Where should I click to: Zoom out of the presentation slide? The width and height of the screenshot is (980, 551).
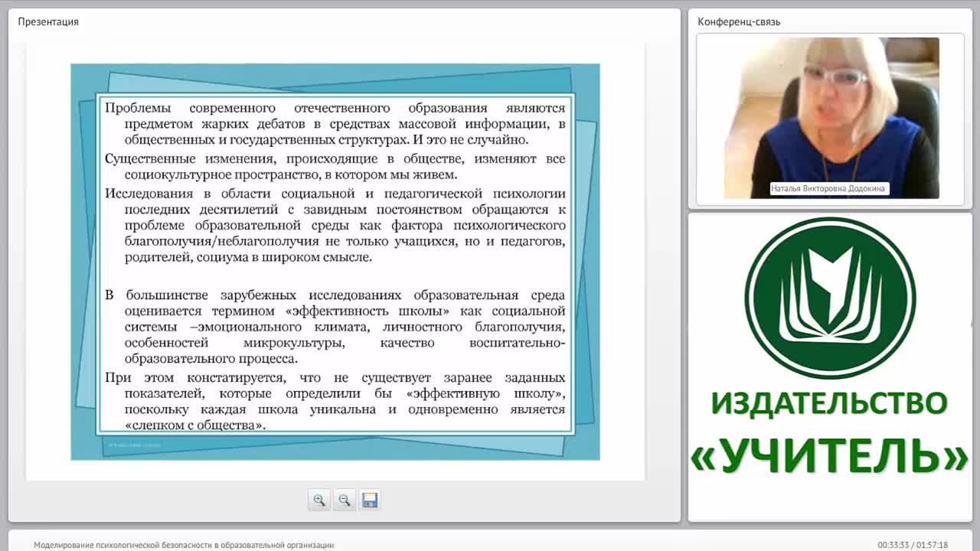345,500
